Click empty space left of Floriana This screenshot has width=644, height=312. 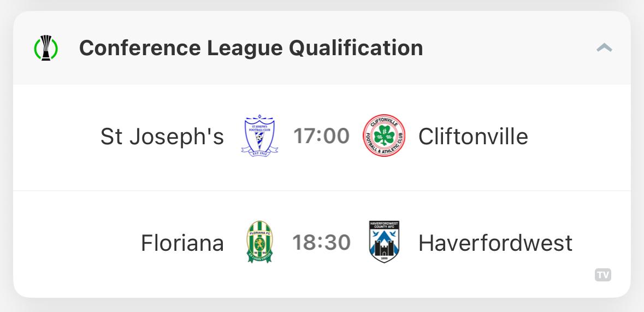pos(77,243)
